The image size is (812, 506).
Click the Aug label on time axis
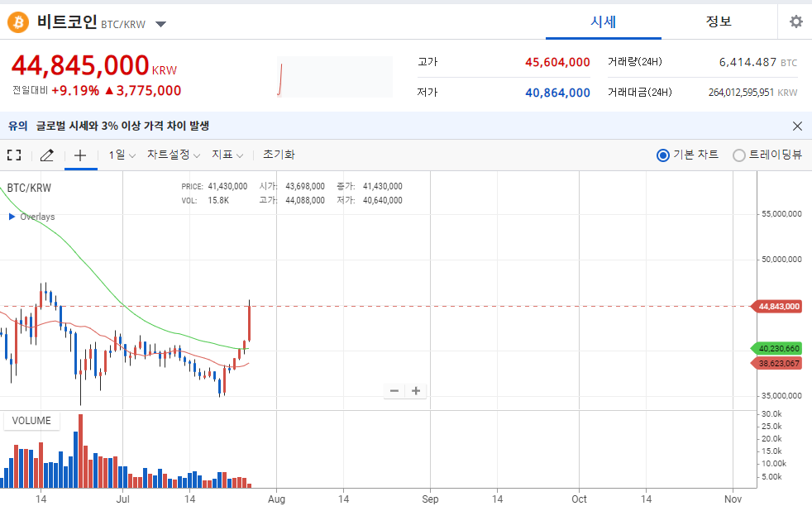[x=276, y=499]
